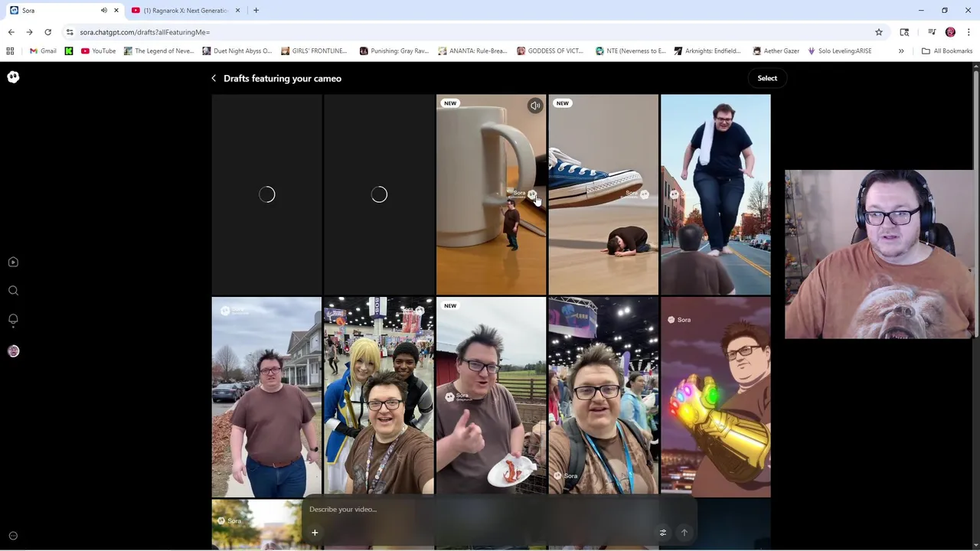980x551 pixels.
Task: Click the browser back button
Action: pos(11,32)
